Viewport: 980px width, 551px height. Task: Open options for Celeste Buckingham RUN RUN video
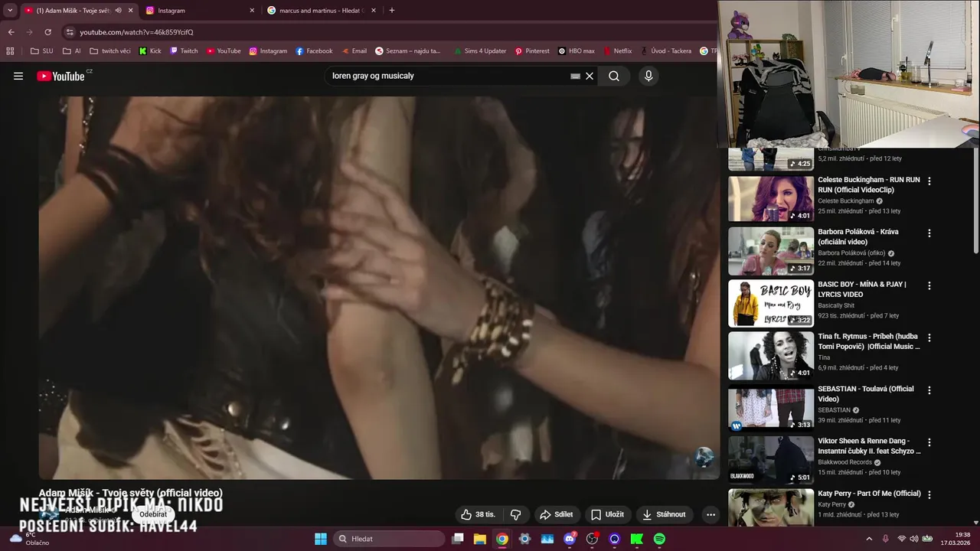click(x=929, y=181)
